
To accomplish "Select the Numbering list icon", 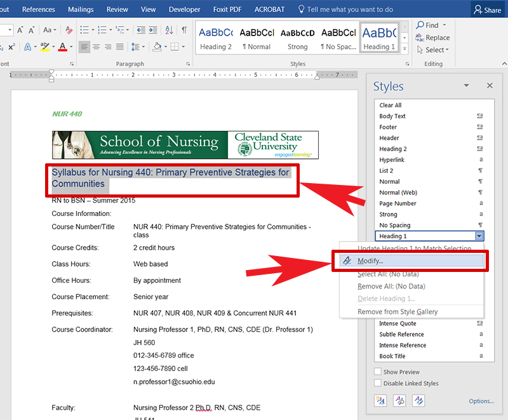I will pyautogui.click(x=103, y=29).
